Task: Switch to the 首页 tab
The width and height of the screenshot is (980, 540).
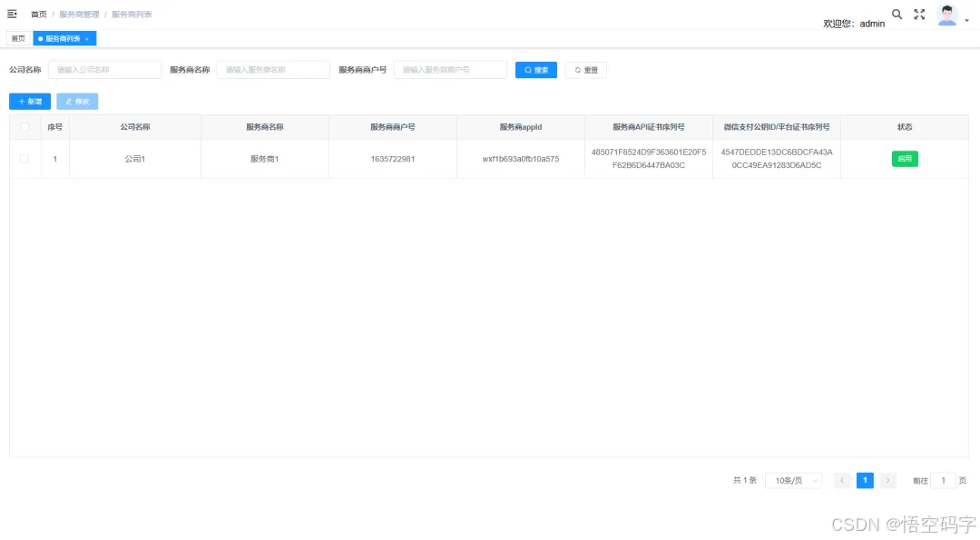Action: click(19, 39)
